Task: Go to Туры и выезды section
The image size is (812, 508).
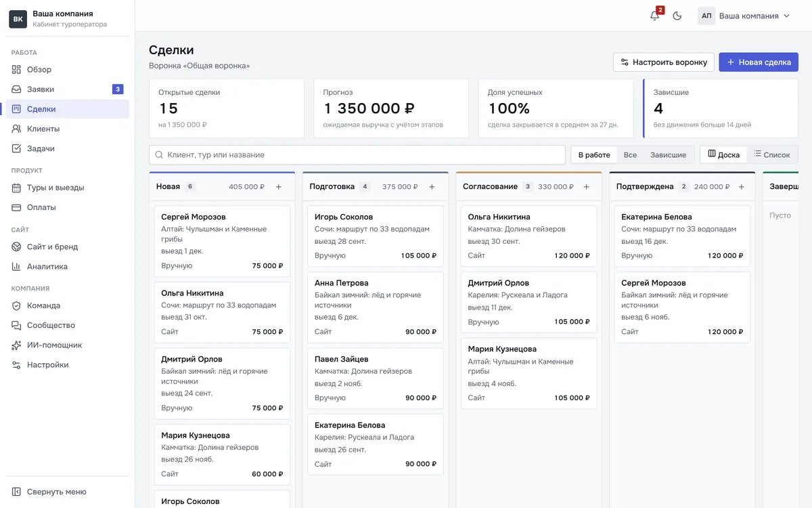Action: pos(67,188)
